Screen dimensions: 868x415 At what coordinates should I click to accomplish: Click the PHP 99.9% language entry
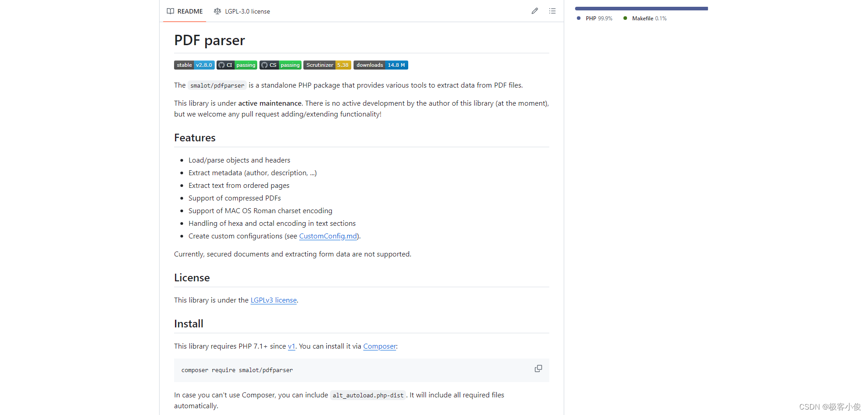point(595,19)
